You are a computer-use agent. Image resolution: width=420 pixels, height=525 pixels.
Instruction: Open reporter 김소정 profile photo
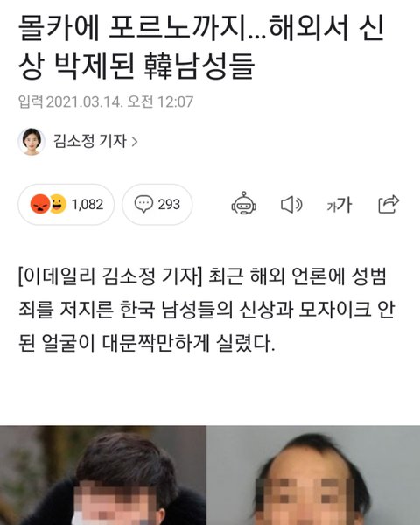pyautogui.click(x=31, y=141)
